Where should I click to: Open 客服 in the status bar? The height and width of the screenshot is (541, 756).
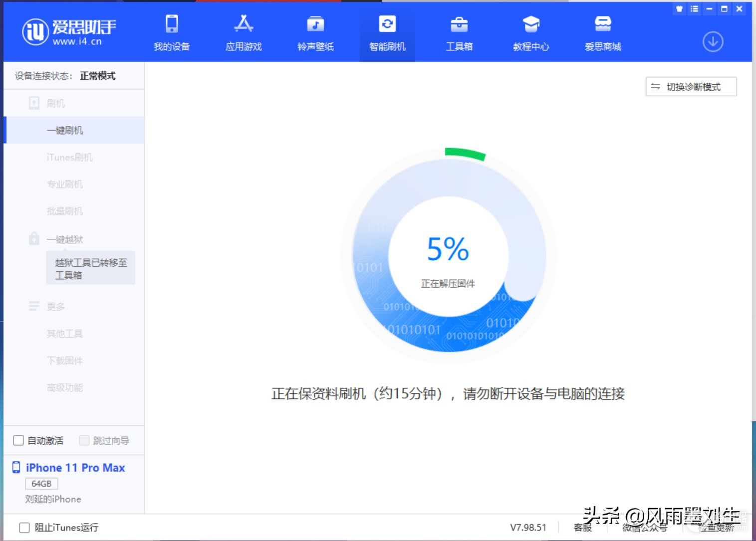click(x=582, y=528)
